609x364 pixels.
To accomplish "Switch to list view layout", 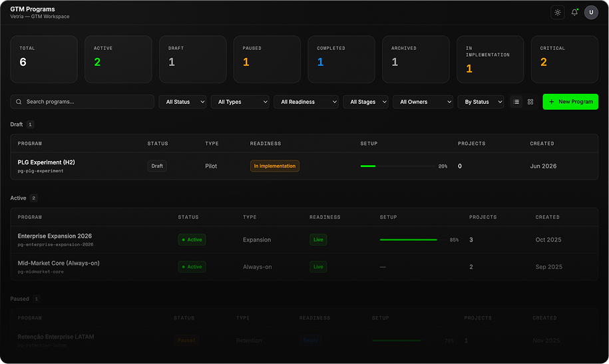I will click(516, 102).
